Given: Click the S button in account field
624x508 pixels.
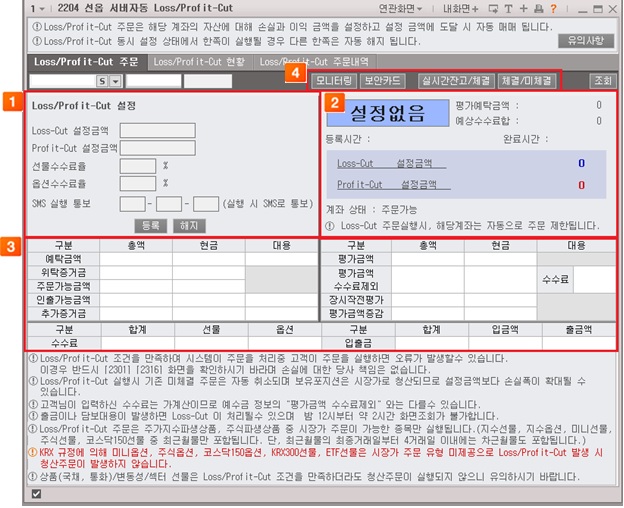Looking at the screenshot, I should click(102, 81).
